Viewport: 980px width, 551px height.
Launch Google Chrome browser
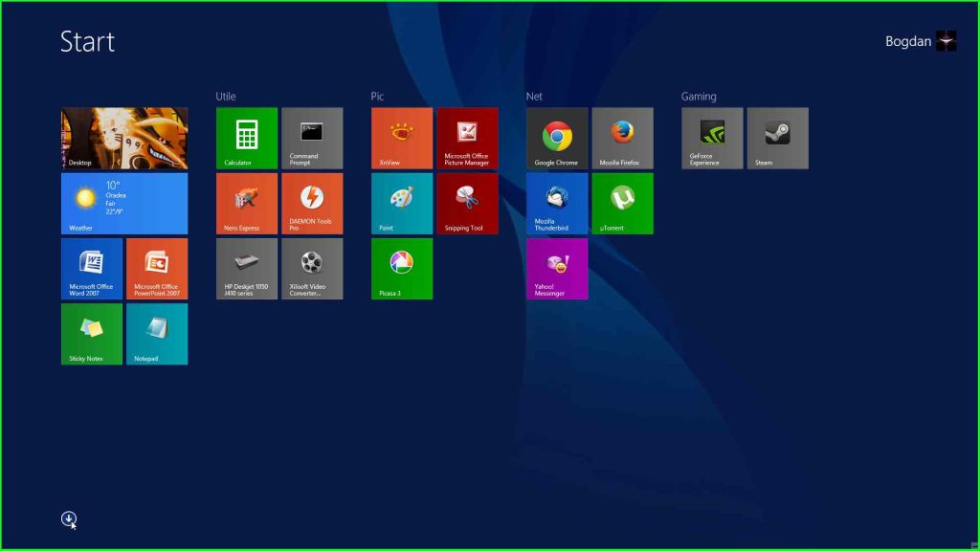(x=557, y=138)
